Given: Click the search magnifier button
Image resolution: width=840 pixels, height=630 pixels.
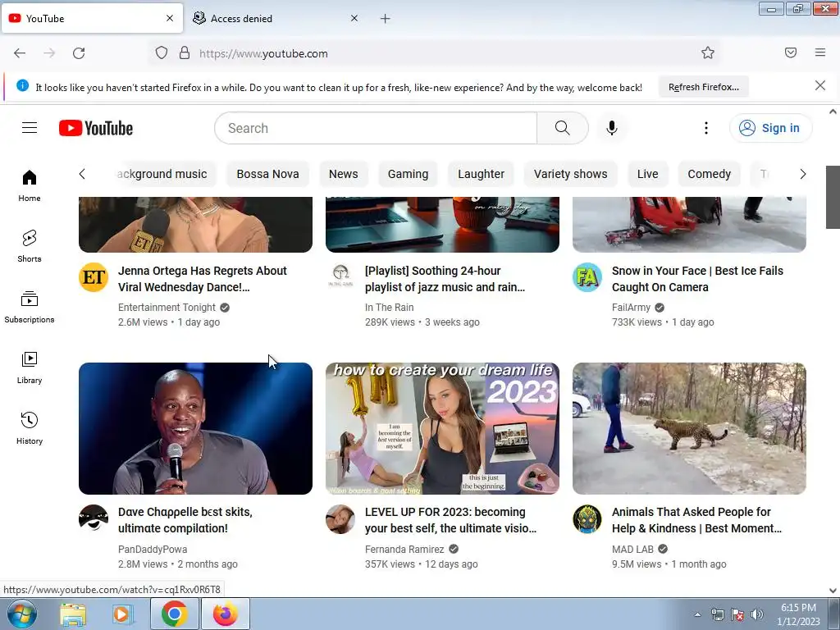Looking at the screenshot, I should (x=562, y=128).
